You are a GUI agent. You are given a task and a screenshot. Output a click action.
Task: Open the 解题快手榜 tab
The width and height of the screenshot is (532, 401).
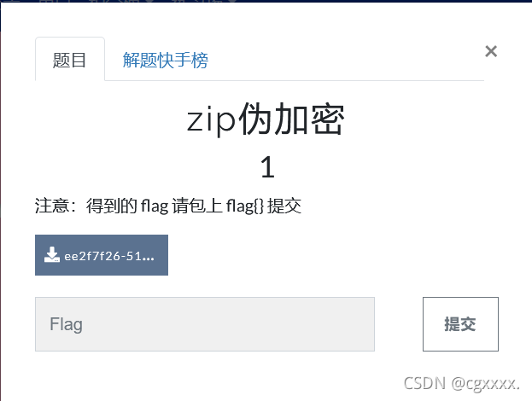(165, 61)
